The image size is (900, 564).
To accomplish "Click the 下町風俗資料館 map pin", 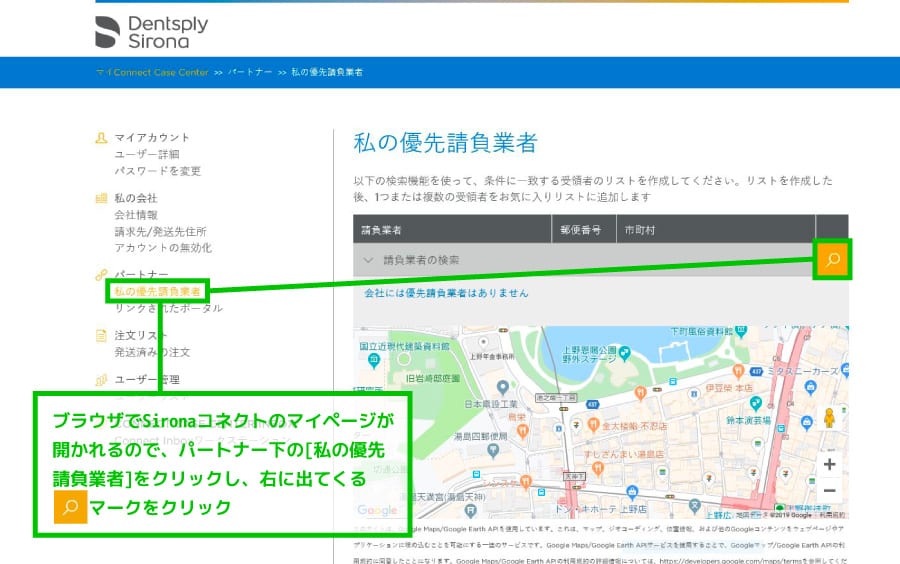I will click(x=741, y=332).
